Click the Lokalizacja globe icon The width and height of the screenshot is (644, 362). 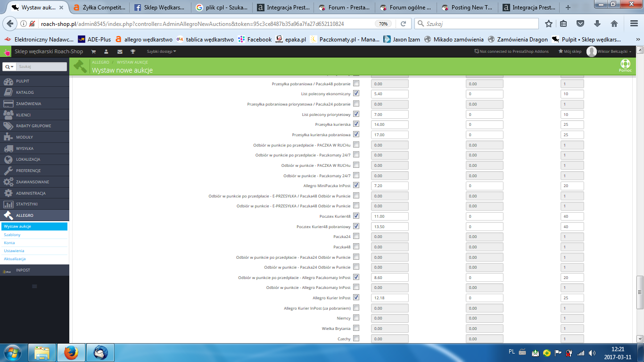pos(8,159)
